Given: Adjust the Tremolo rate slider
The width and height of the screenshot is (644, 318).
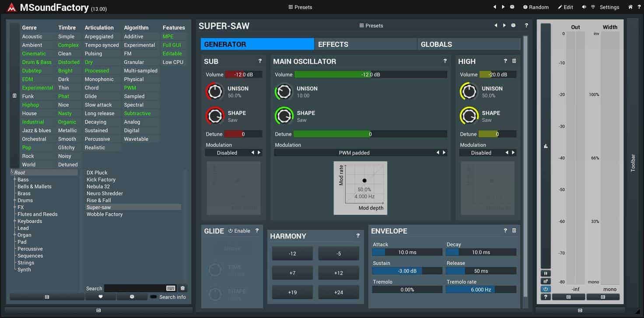Looking at the screenshot, I should coord(481,290).
